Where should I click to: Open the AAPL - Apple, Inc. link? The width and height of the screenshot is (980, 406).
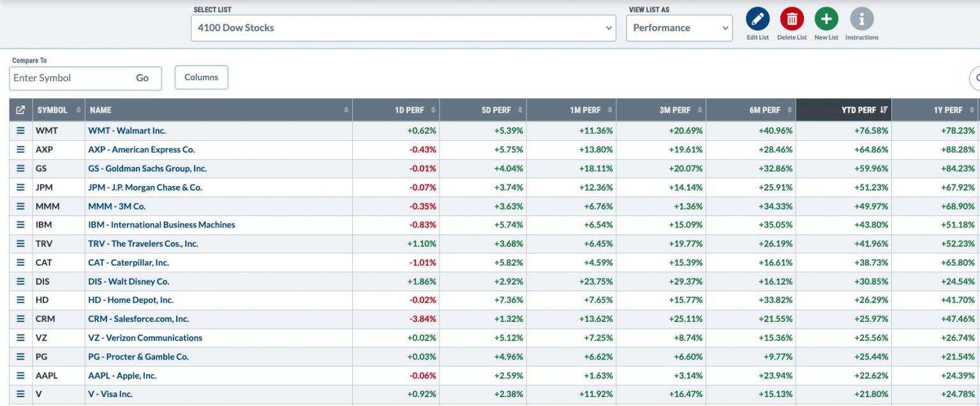tap(122, 376)
